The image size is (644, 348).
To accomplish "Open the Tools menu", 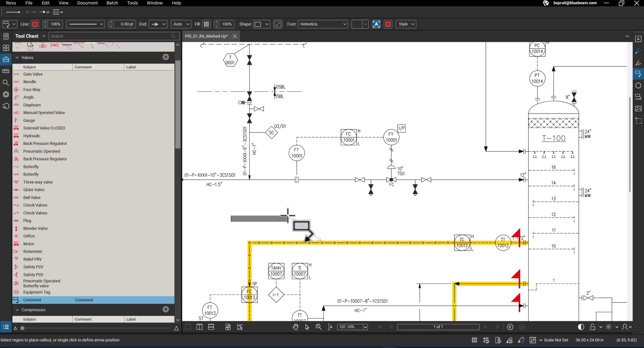I will pos(132,3).
